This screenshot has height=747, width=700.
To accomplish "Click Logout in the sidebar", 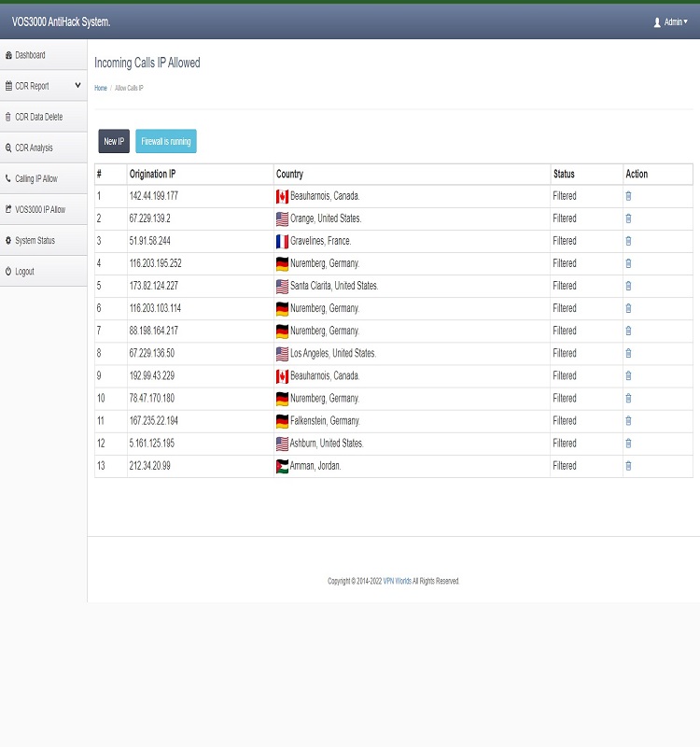I will [24, 271].
